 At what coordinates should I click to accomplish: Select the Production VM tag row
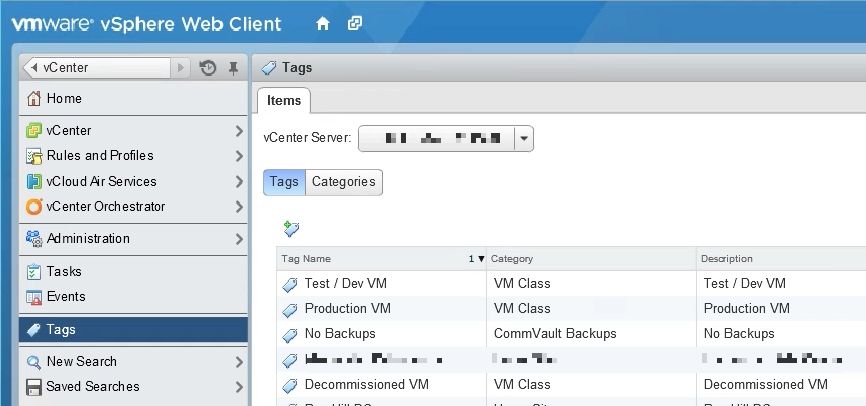coord(347,309)
